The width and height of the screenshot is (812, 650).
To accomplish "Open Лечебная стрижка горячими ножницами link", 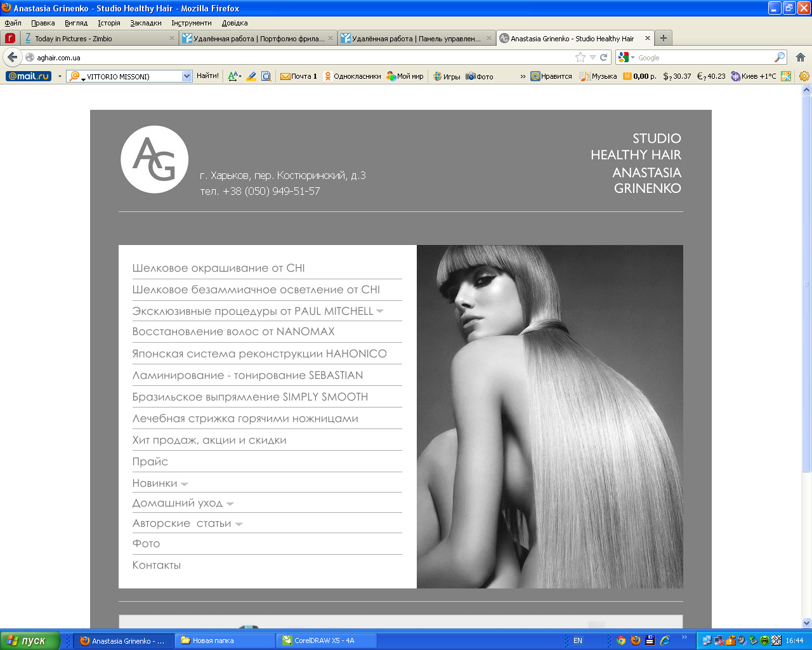I will 246,418.
